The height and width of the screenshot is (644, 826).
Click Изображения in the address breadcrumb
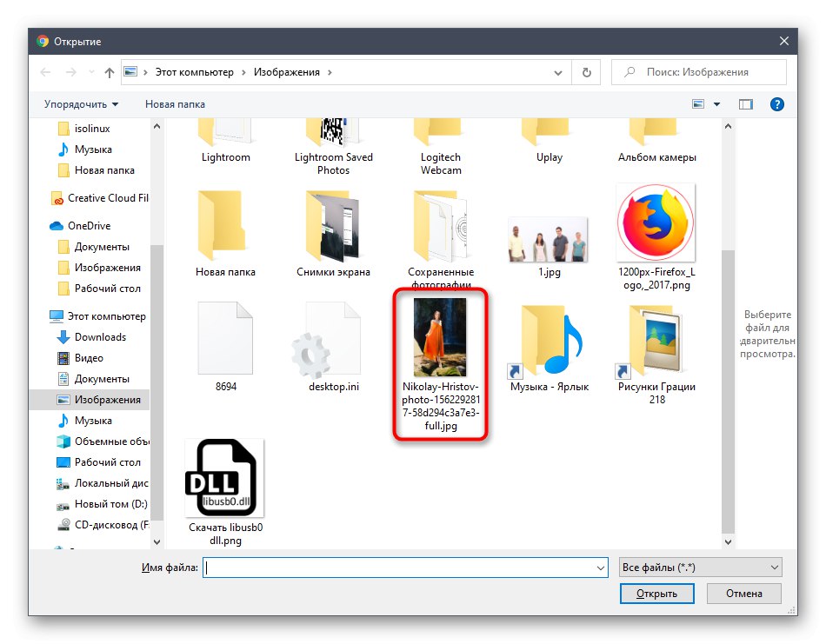pos(287,72)
